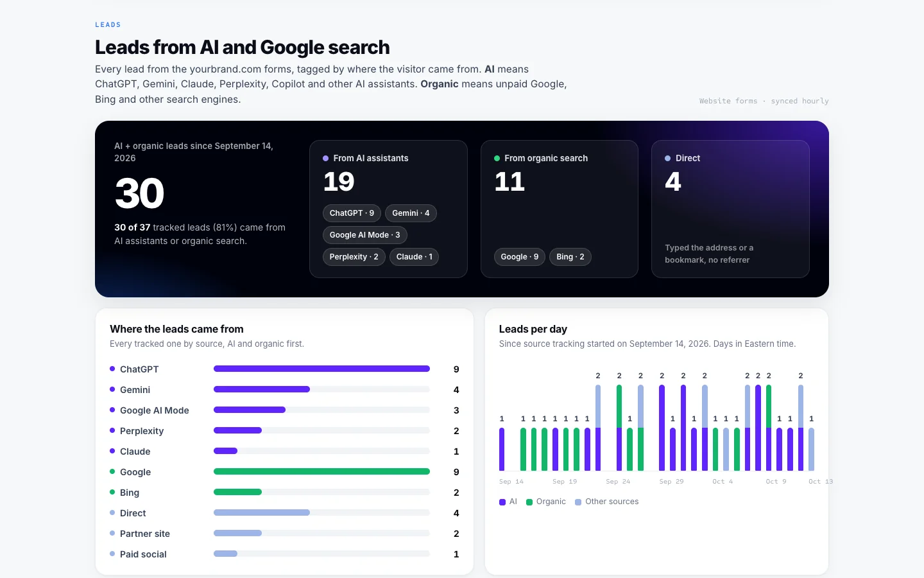Click the "From AI assistants" card title
The height and width of the screenshot is (578, 924).
tap(371, 158)
